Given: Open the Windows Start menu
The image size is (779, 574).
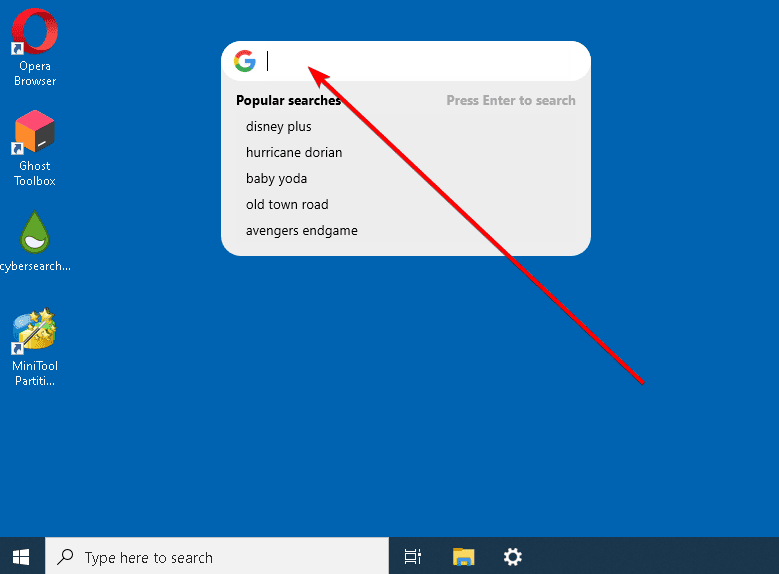Looking at the screenshot, I should (x=21, y=557).
